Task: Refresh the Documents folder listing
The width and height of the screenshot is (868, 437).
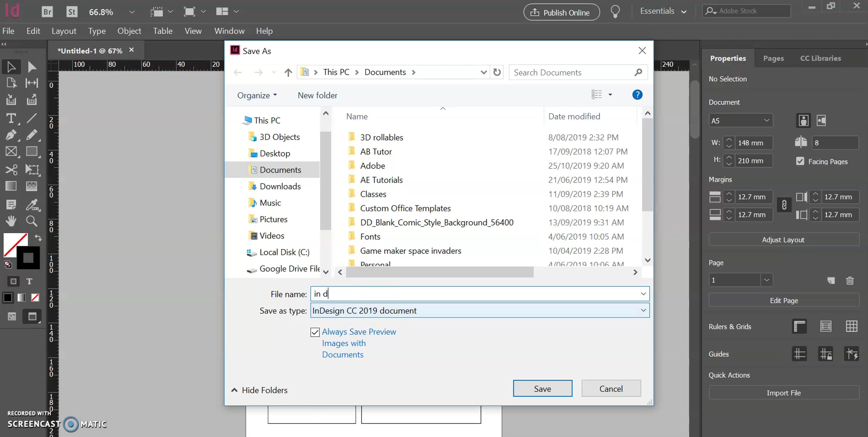Action: click(x=497, y=72)
